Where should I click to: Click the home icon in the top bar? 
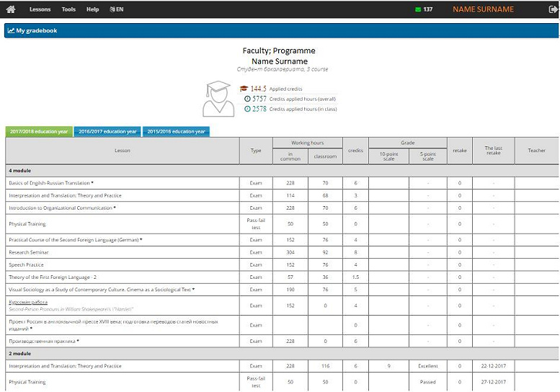[10, 9]
